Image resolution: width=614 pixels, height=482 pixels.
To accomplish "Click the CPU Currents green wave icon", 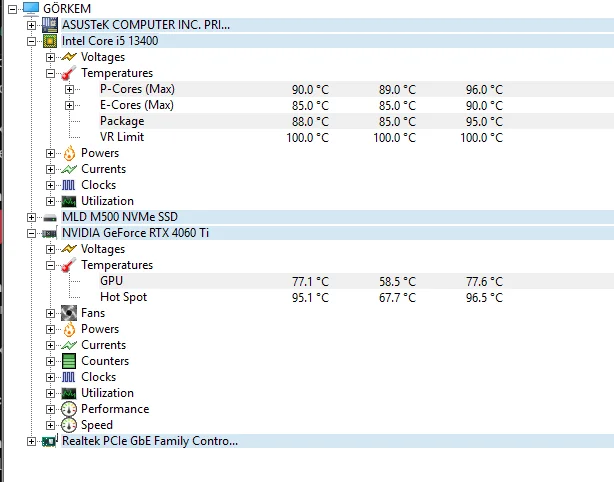I will (x=69, y=169).
